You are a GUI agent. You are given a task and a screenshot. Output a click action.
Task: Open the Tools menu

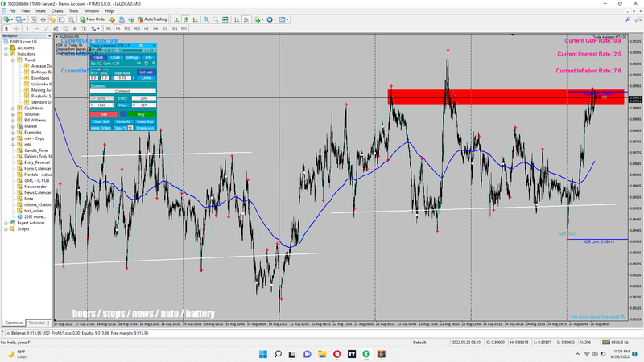click(x=73, y=11)
